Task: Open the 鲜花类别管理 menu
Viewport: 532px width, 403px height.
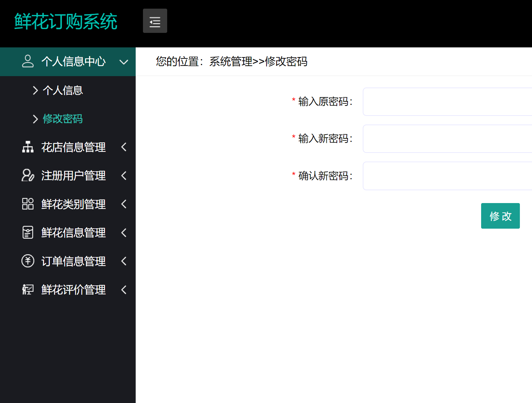Action: point(68,204)
